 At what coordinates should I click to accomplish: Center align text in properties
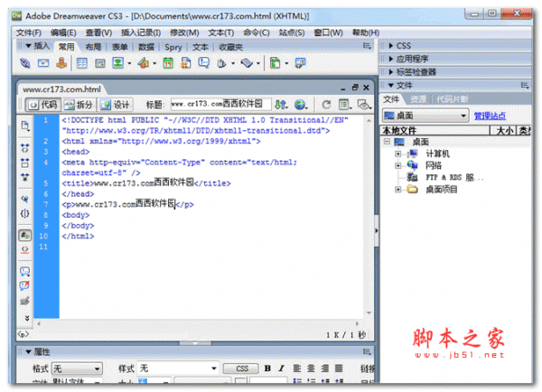tap(311, 369)
